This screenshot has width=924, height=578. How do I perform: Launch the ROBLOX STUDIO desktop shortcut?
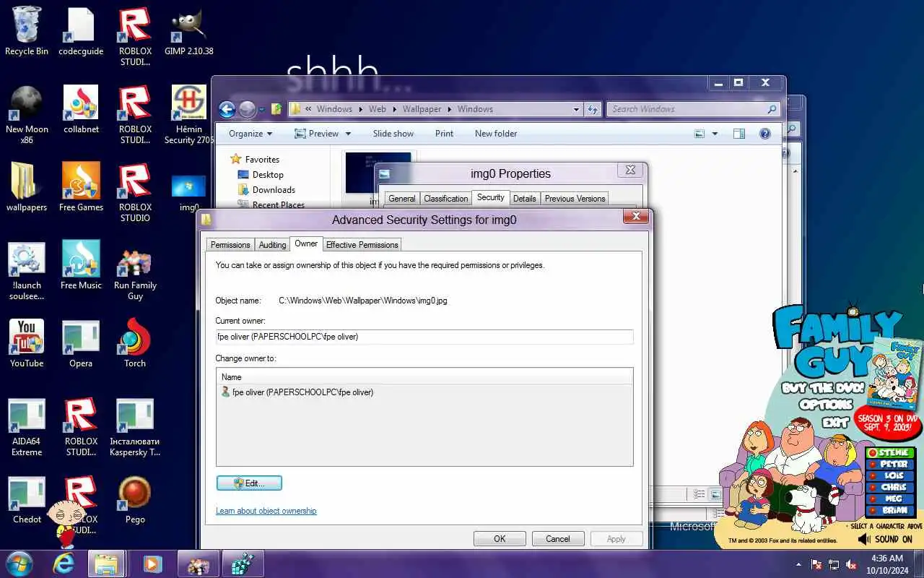135,192
